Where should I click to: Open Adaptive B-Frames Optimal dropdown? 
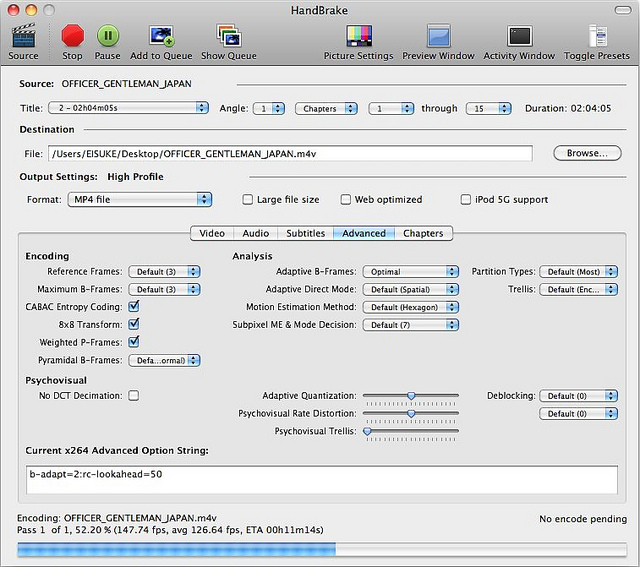pyautogui.click(x=411, y=272)
